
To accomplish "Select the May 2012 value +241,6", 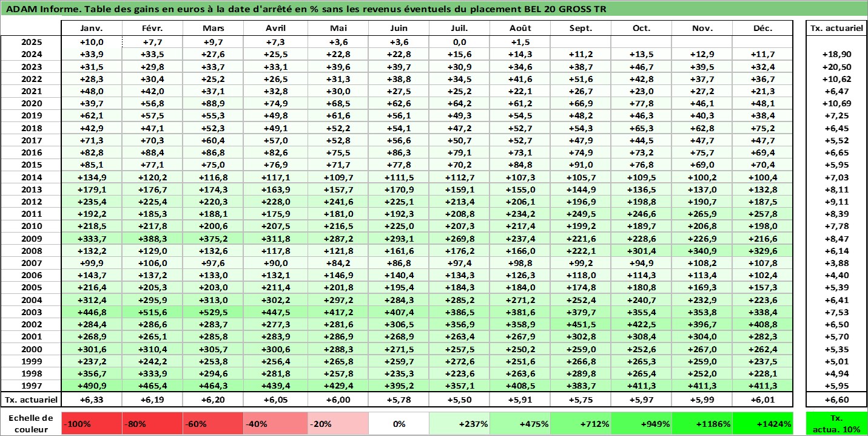I will tap(338, 202).
